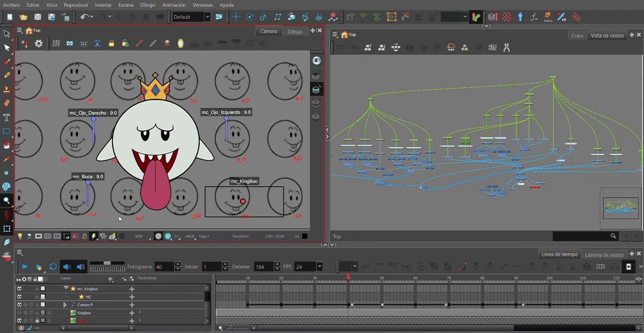
Task: Toggle visibility of mc_KingBoo layer
Action: coord(19,288)
